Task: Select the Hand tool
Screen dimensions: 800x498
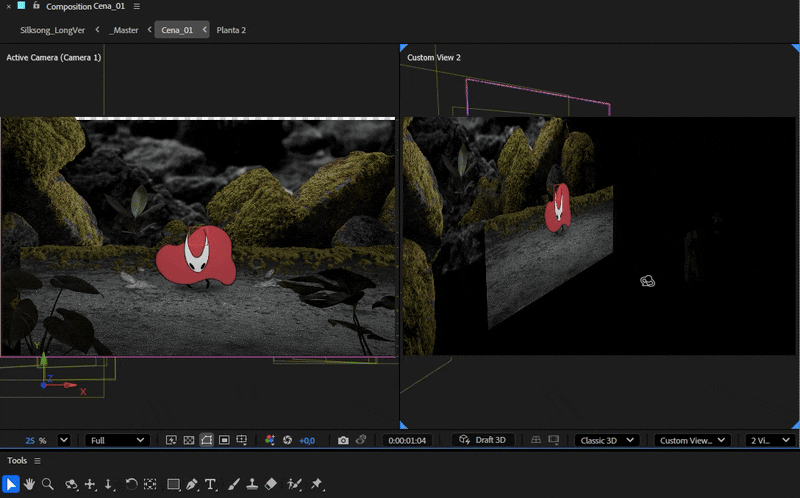Action: 30,484
